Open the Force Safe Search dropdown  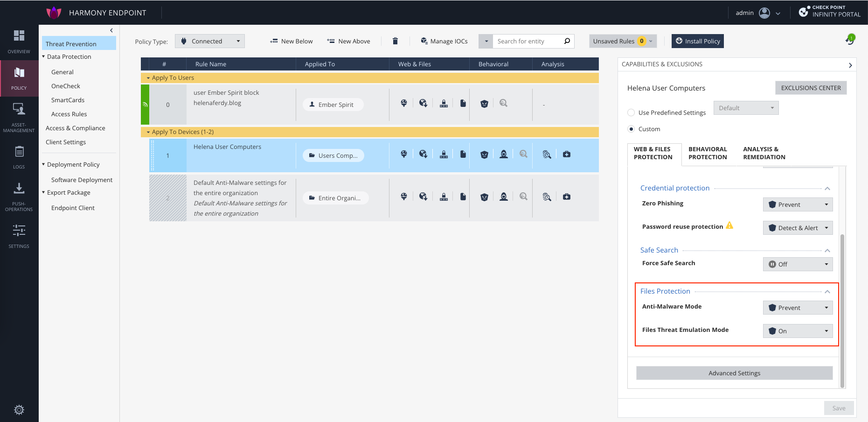798,264
